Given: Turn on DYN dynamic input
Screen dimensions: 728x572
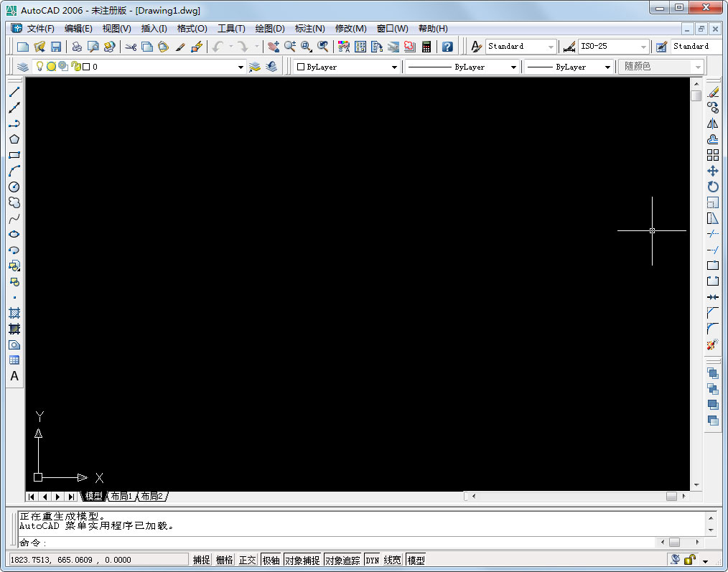Looking at the screenshot, I should tap(372, 559).
